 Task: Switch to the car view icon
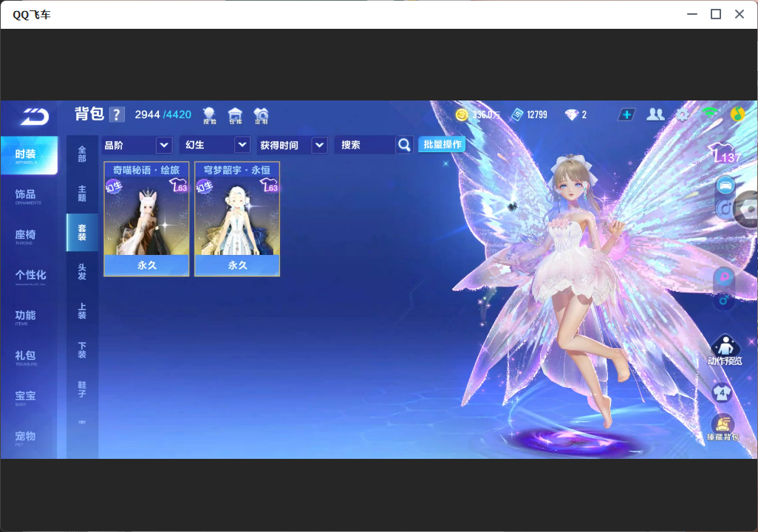(725, 185)
